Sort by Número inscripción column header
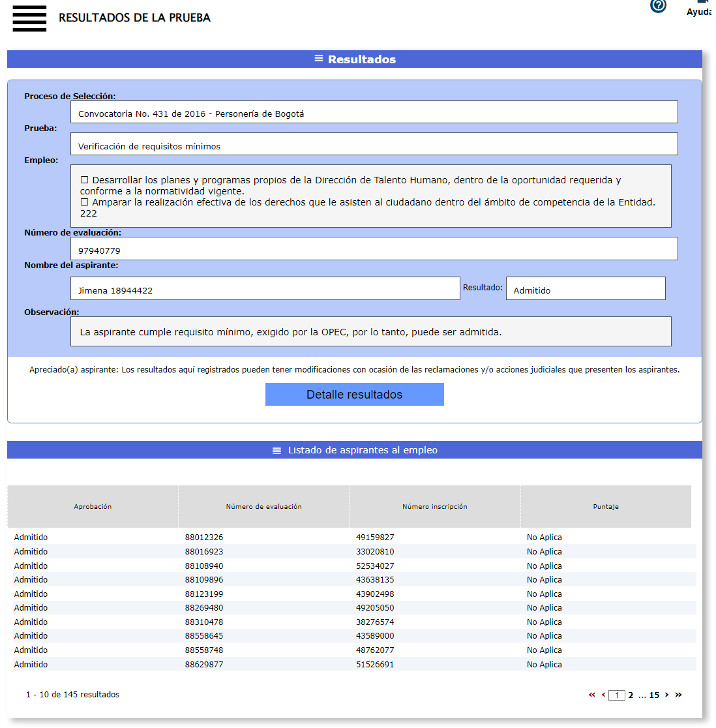Viewport: 716px width, 728px height. click(x=434, y=506)
